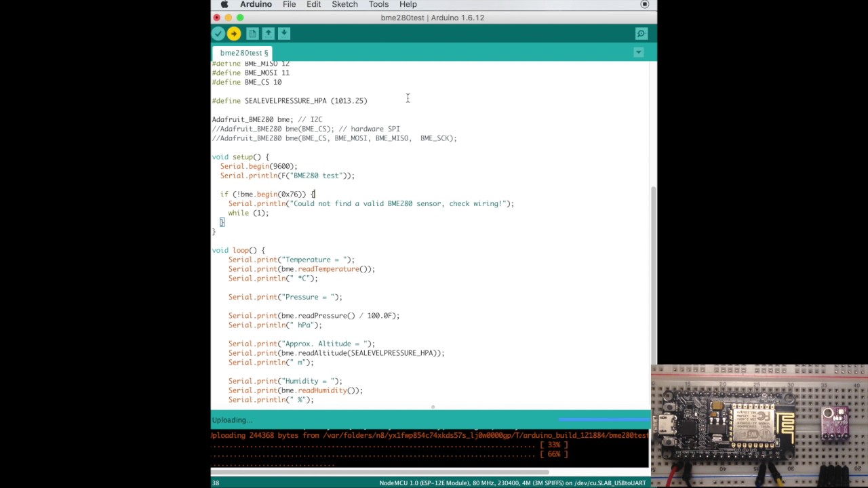Click the 'Serial.print(bme.readTemperature());' line
868x488 pixels.
coord(301,269)
